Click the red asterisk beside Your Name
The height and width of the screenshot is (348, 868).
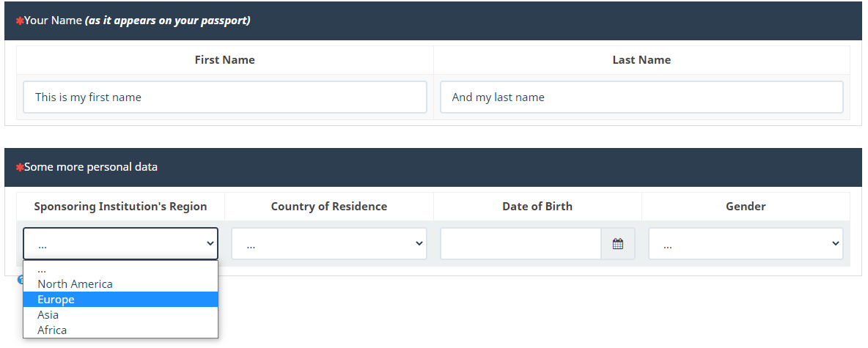(x=20, y=21)
